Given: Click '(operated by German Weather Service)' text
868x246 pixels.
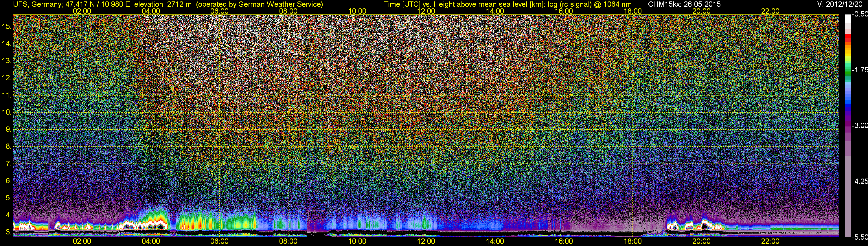Looking at the screenshot, I should [260, 4].
